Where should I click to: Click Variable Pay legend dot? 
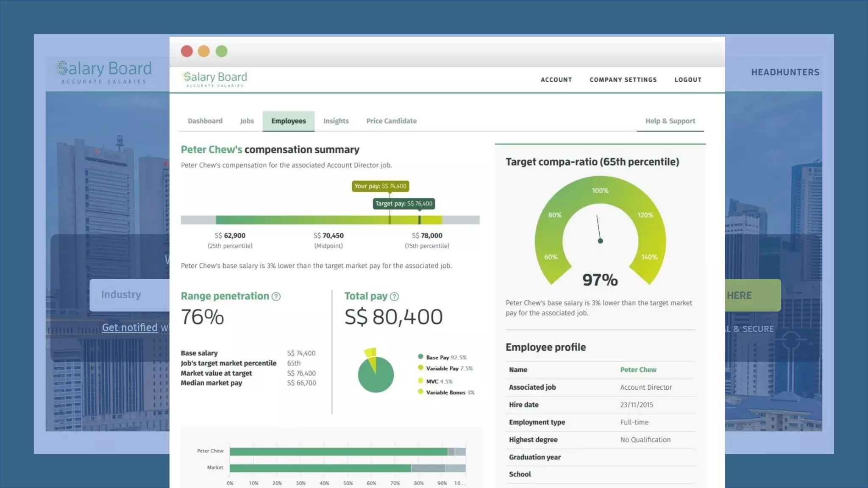tap(420, 368)
